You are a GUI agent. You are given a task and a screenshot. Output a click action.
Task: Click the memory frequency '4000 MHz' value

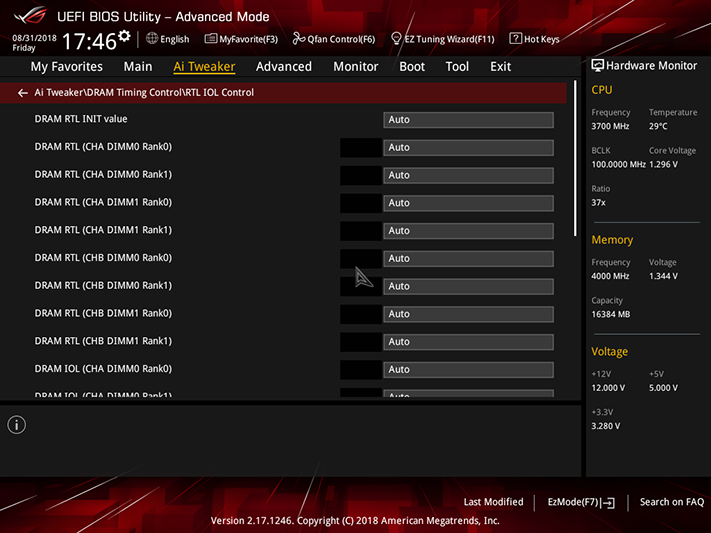(x=610, y=276)
